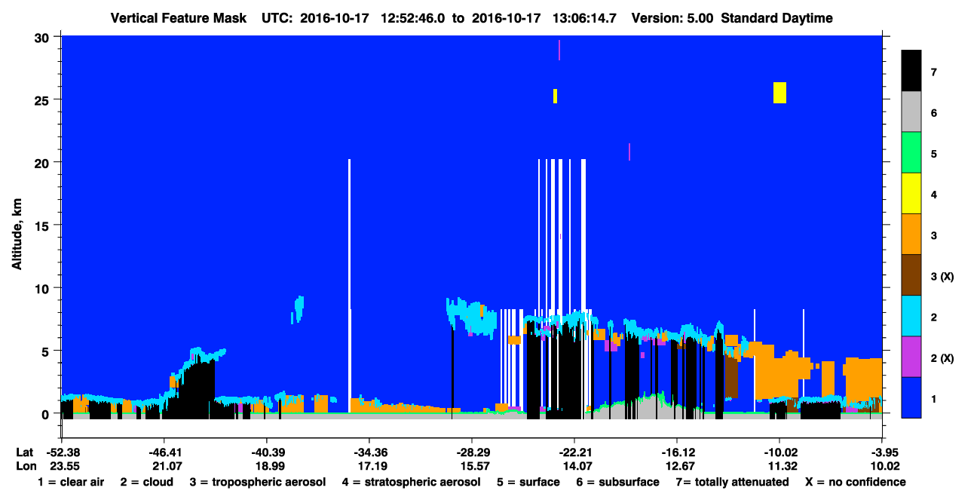The image size is (980, 503).
Task: Click the black color swatch labeled 7
Action: coord(911,70)
